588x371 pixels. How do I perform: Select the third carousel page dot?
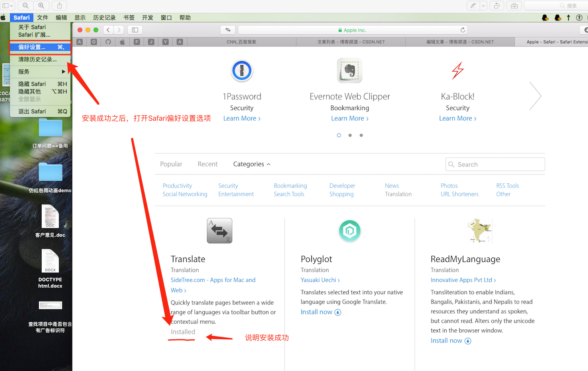click(x=361, y=136)
